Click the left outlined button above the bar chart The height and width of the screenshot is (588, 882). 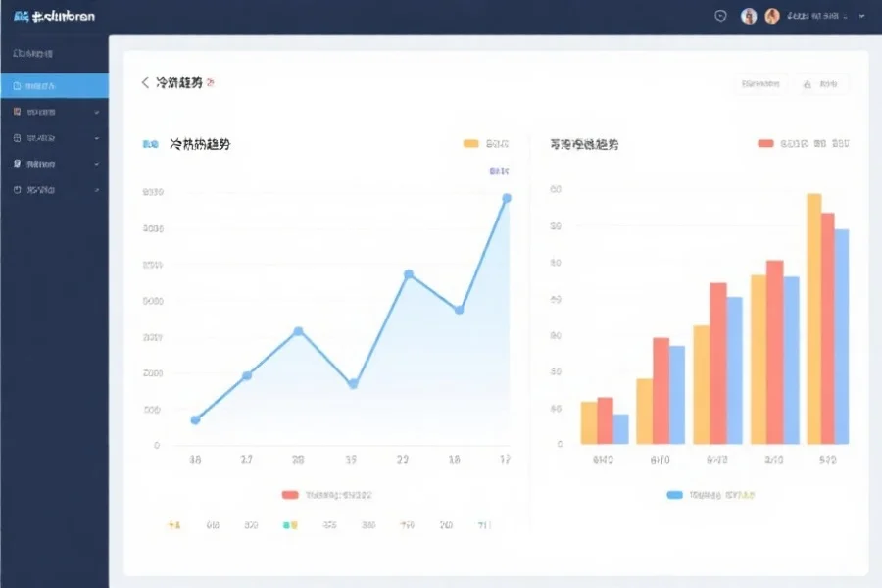(x=760, y=85)
